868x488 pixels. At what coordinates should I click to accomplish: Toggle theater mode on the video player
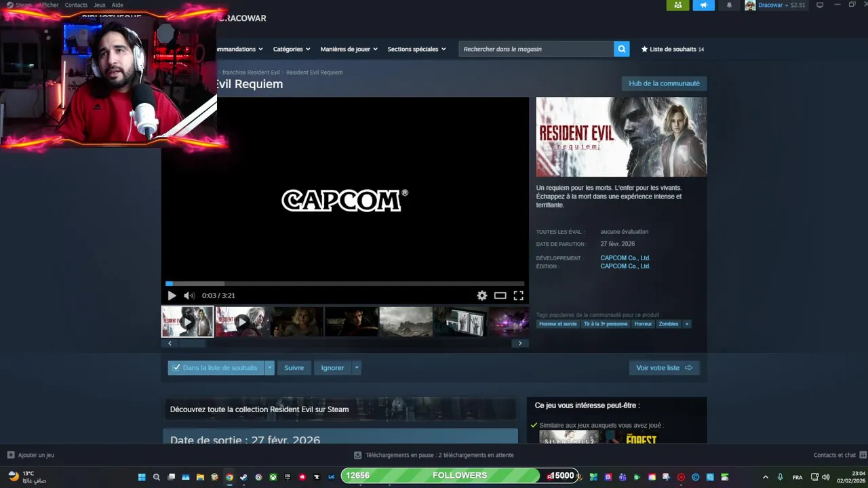coord(500,296)
